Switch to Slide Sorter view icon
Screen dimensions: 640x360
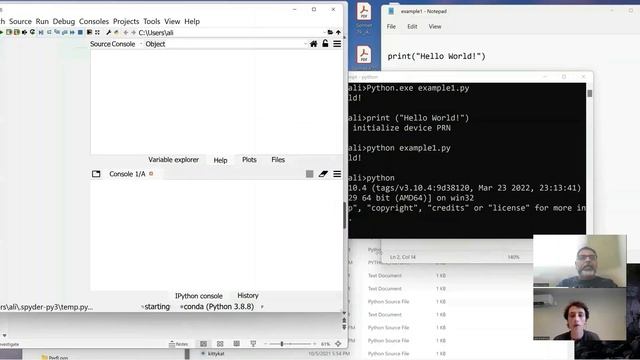click(x=220, y=344)
